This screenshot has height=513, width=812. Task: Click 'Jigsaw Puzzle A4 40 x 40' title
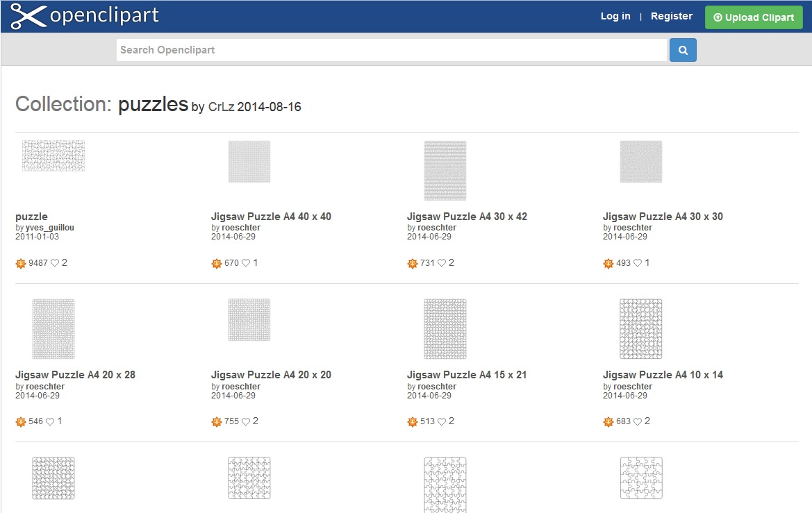coord(271,217)
